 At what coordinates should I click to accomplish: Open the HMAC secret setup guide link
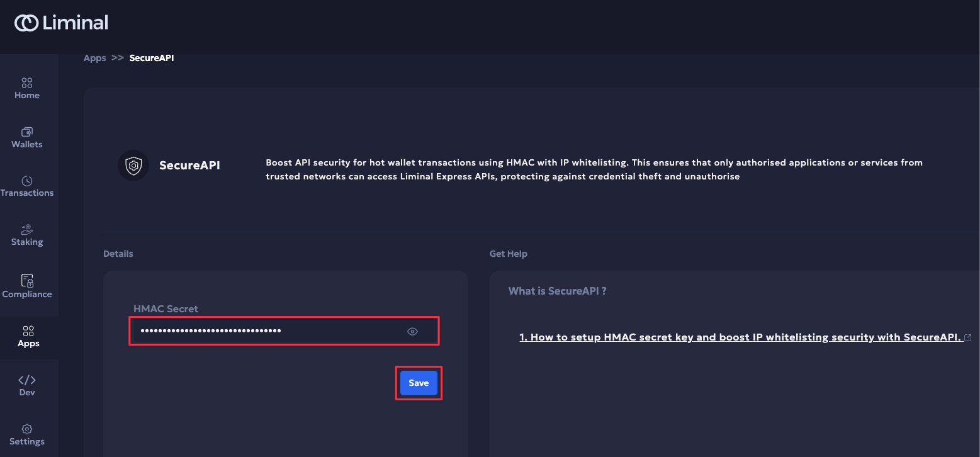click(x=740, y=337)
